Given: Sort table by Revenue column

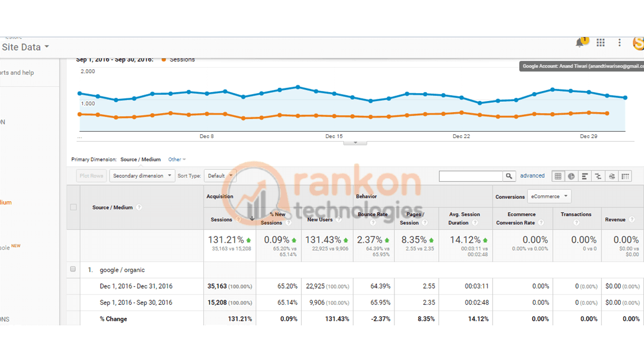Looking at the screenshot, I should (x=615, y=220).
